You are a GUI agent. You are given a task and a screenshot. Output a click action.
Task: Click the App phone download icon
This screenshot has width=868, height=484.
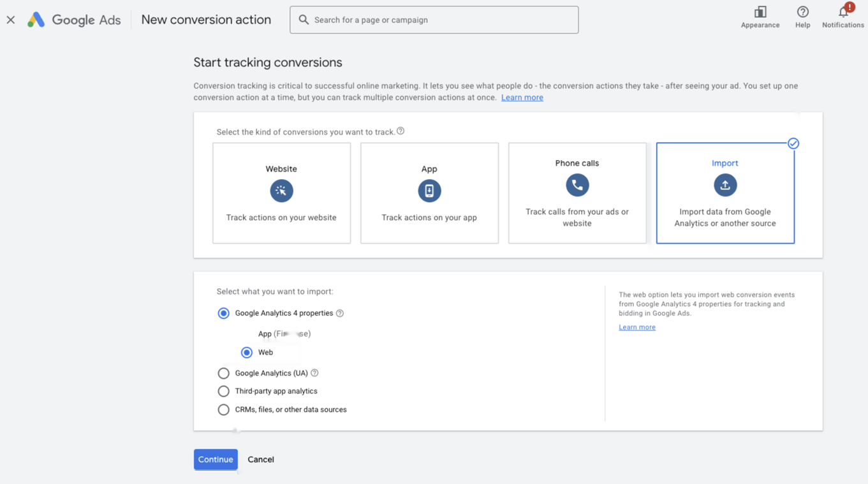429,191
